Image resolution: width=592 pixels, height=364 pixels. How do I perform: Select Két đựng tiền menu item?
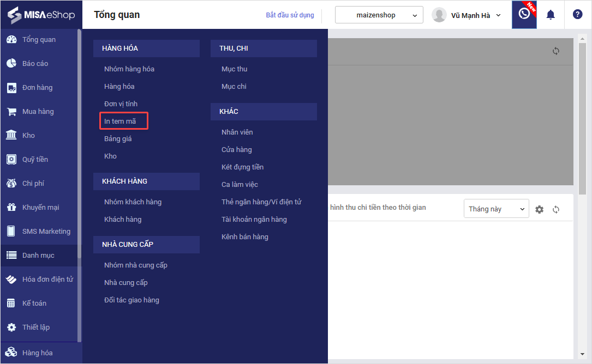[x=242, y=167]
